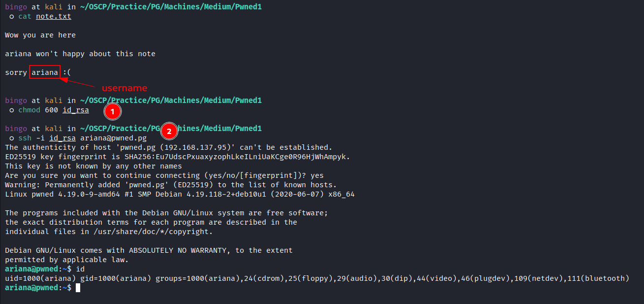
Task: Click the underlined note.txt filename
Action: tap(54, 16)
